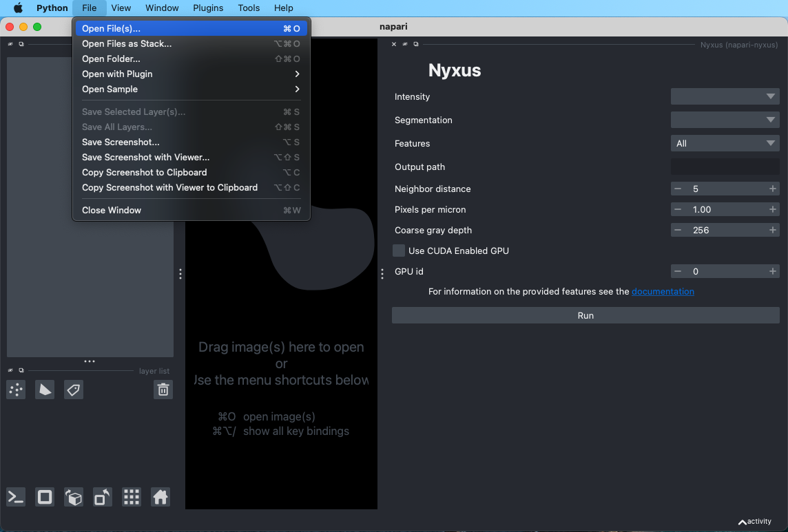This screenshot has width=788, height=532.
Task: Click the new shapes layer icon
Action: (x=45, y=390)
